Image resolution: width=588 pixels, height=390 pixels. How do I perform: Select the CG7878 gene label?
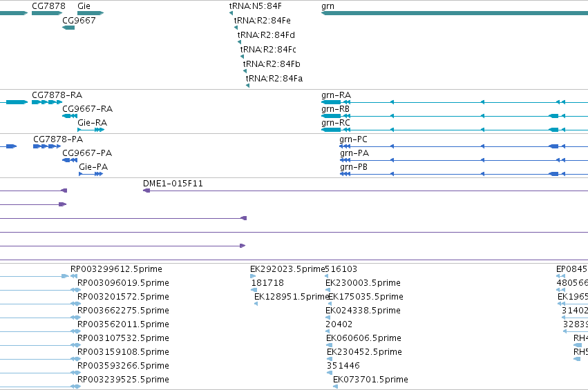(x=48, y=6)
